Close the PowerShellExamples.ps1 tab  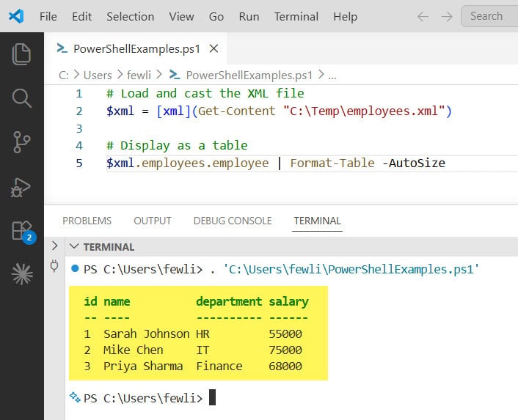point(214,49)
